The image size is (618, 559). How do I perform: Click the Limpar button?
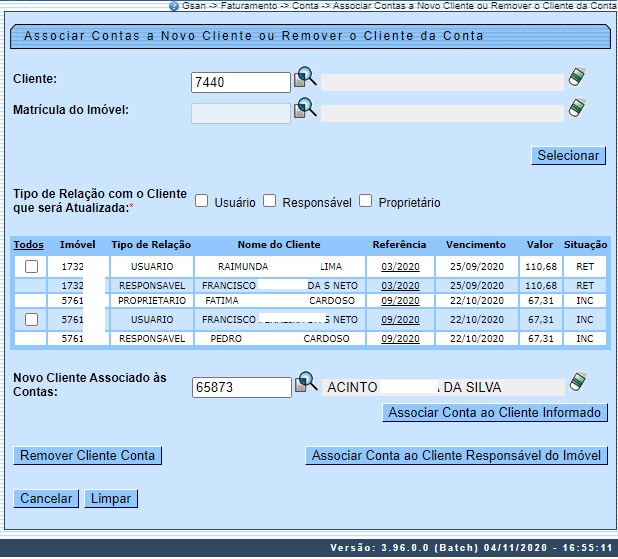point(111,498)
